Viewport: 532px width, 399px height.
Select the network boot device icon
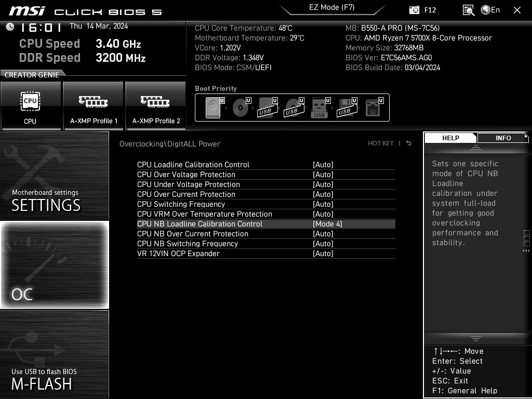pos(374,108)
